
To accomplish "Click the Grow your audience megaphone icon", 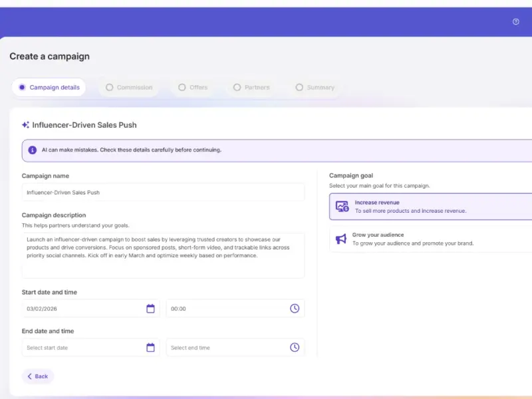I will (x=341, y=239).
